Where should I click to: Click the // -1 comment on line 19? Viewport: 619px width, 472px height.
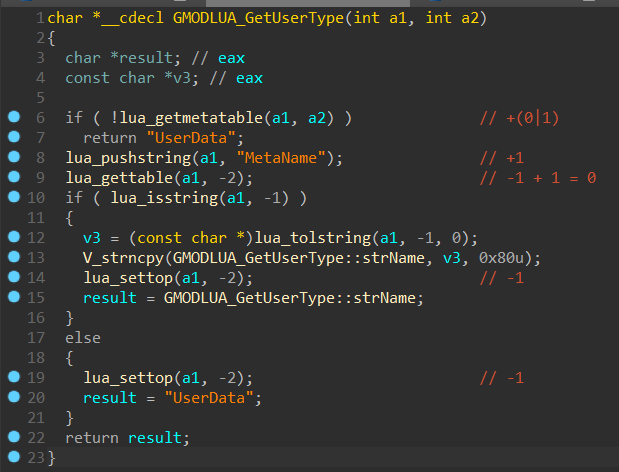pyautogui.click(x=502, y=378)
